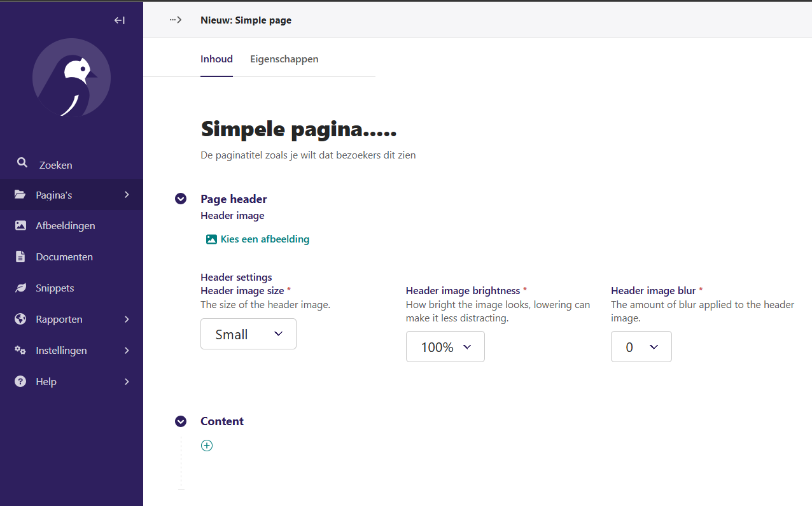Click the Afbeeldingen media icon

click(22, 225)
